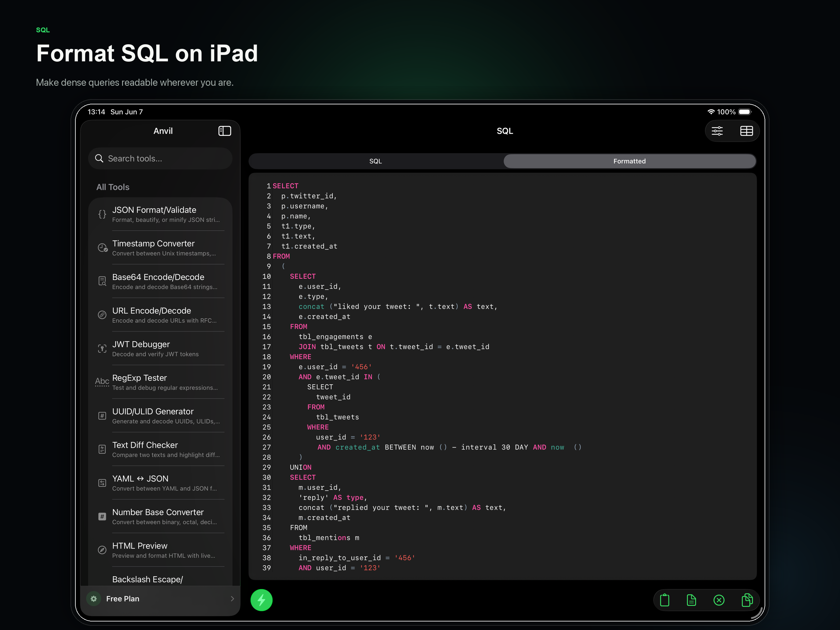The width and height of the screenshot is (840, 630).
Task: Copy output with the duplicate pages icon
Action: (x=747, y=600)
